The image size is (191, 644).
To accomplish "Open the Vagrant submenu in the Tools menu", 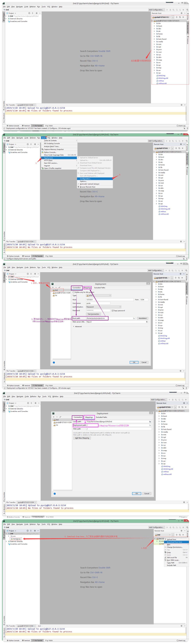I will [x=59, y=165].
